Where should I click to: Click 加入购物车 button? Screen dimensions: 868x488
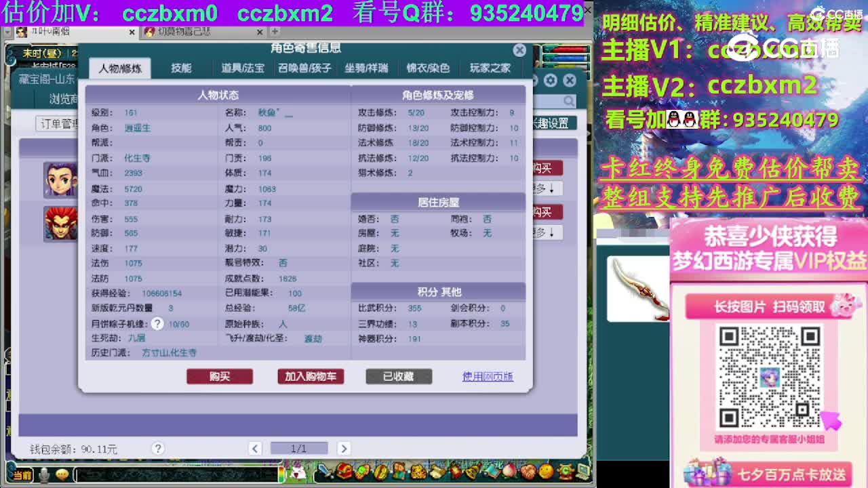tap(311, 376)
